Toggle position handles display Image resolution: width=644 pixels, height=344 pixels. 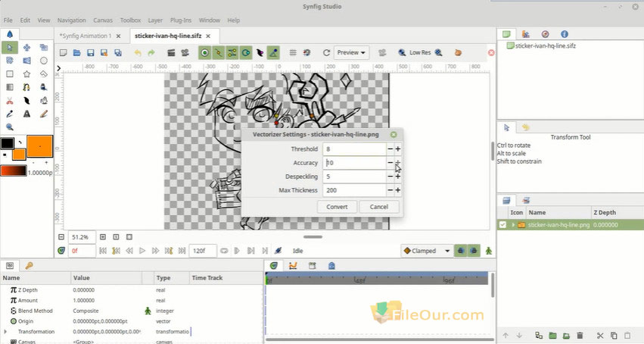(x=205, y=52)
